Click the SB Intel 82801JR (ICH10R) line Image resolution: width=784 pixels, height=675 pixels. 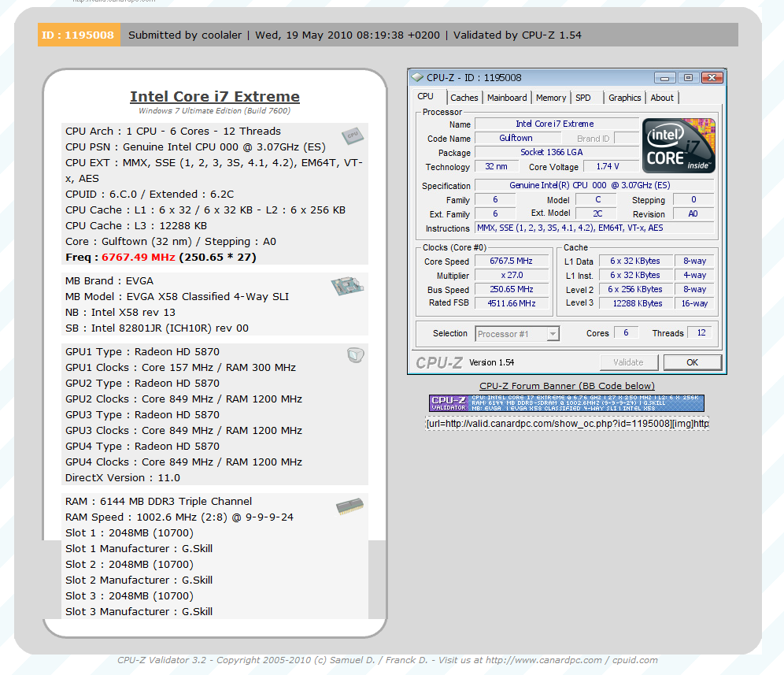pos(157,328)
